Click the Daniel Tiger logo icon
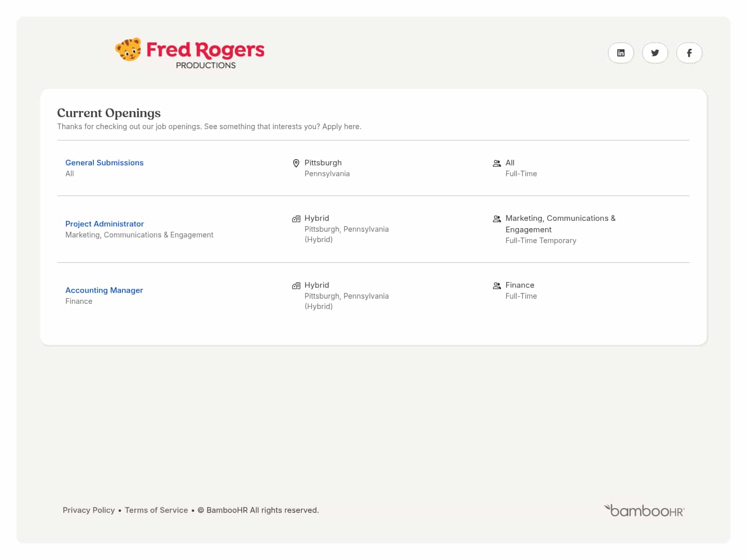The image size is (747, 560). coord(128,50)
